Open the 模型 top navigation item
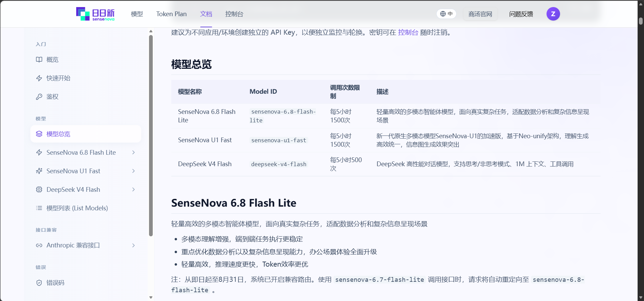Image resolution: width=644 pixels, height=301 pixels. [137, 14]
